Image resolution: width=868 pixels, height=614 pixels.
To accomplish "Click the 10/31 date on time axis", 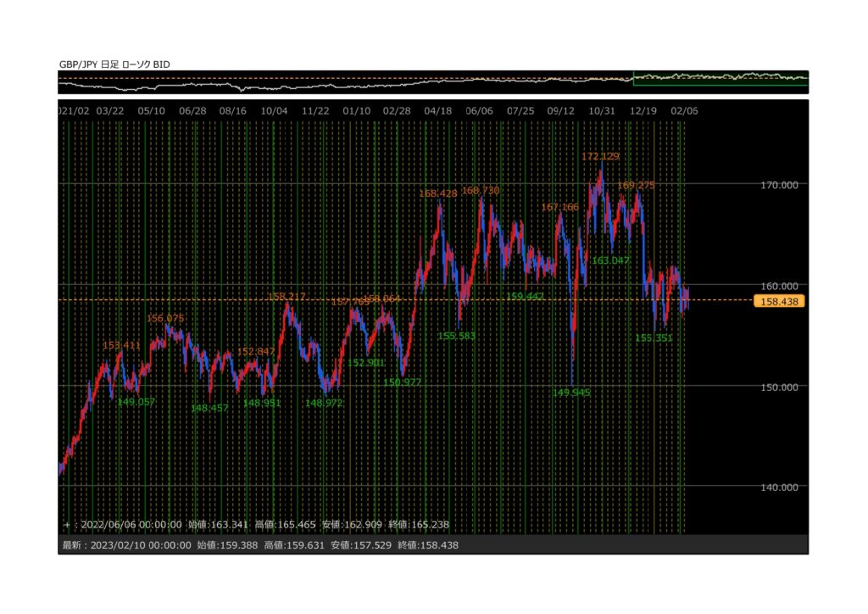I will coord(601,111).
